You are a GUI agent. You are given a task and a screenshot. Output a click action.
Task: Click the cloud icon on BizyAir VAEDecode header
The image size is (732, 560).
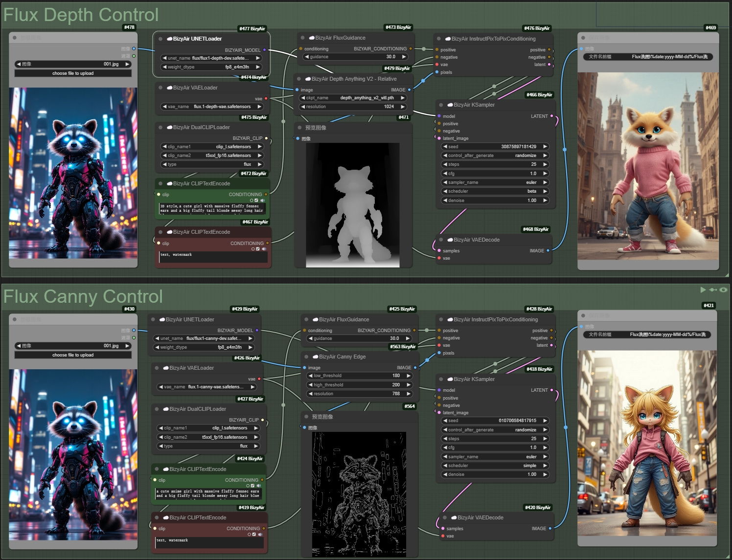(x=450, y=240)
